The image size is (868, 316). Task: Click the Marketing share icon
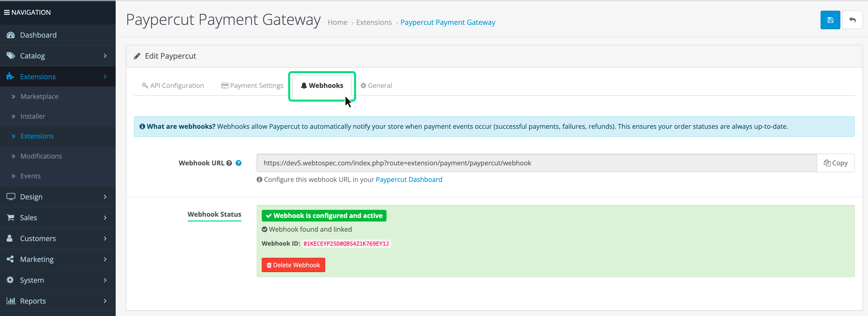[10, 259]
